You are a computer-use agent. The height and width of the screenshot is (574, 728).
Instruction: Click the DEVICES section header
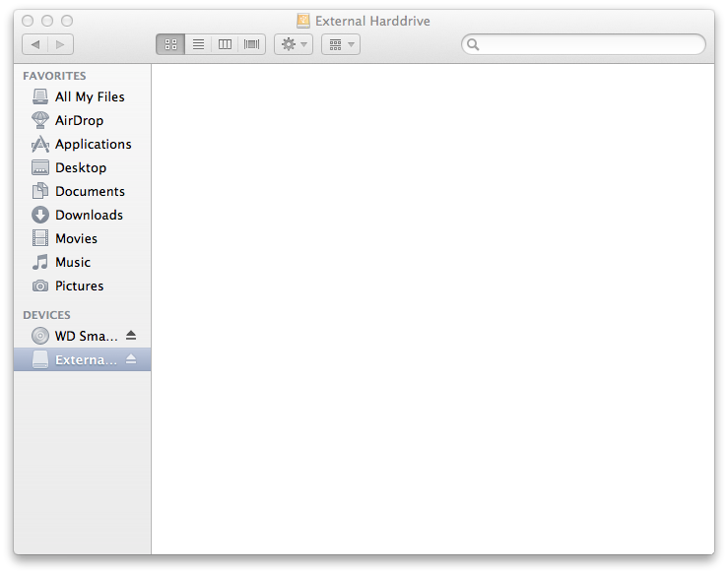pos(46,315)
